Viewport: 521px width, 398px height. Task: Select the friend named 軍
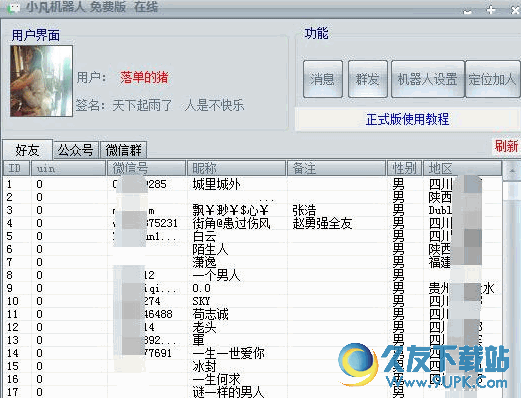pos(198,340)
